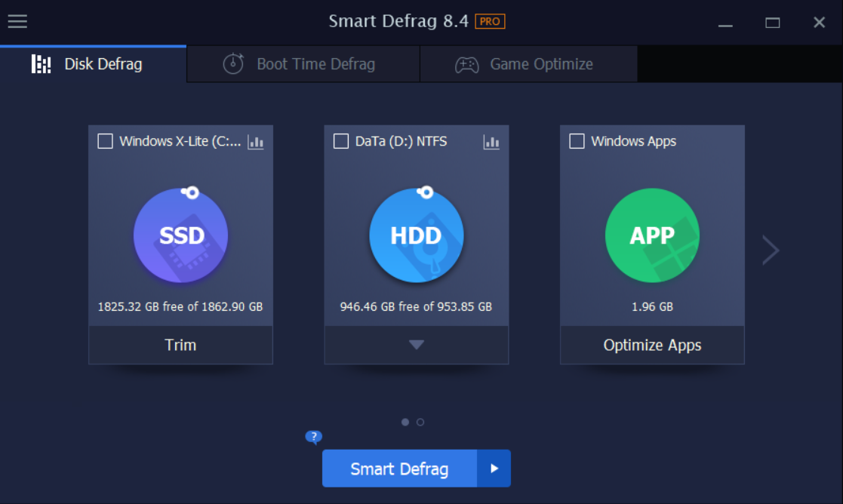Click "946.46 GB free of 953.85 GB" text
Viewport: 843px width, 504px height.
pos(416,307)
